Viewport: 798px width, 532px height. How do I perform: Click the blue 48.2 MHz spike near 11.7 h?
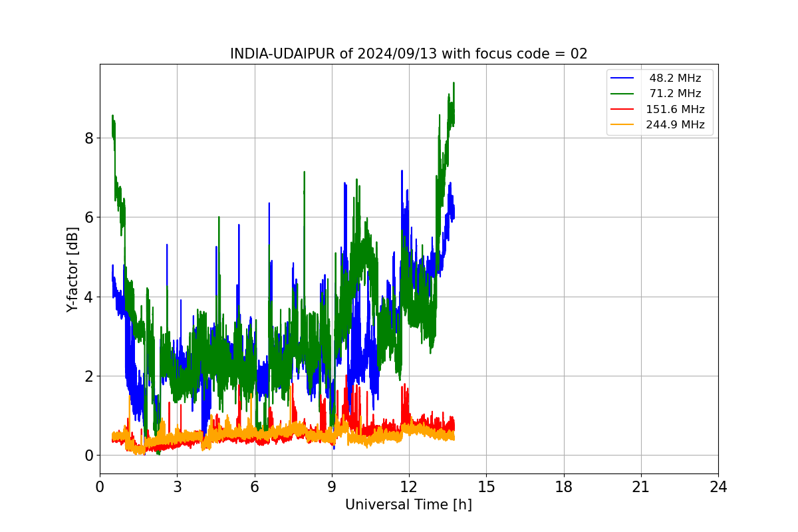coord(402,172)
